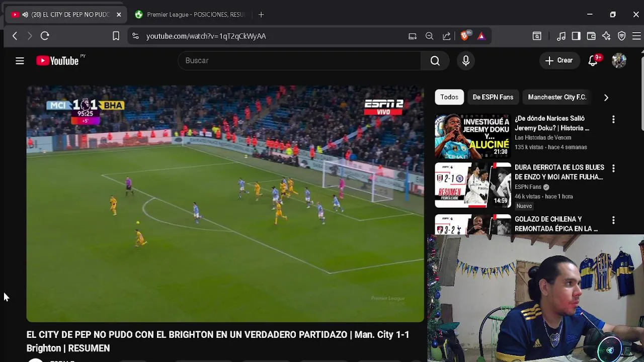Open account avatar menu
This screenshot has height=362, width=644.
click(x=619, y=60)
